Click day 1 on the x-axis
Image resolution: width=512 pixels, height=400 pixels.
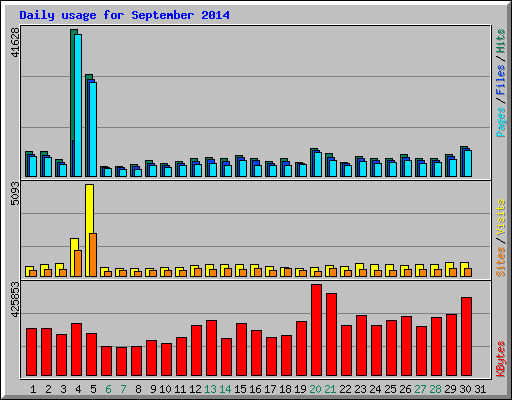pyautogui.click(x=33, y=389)
